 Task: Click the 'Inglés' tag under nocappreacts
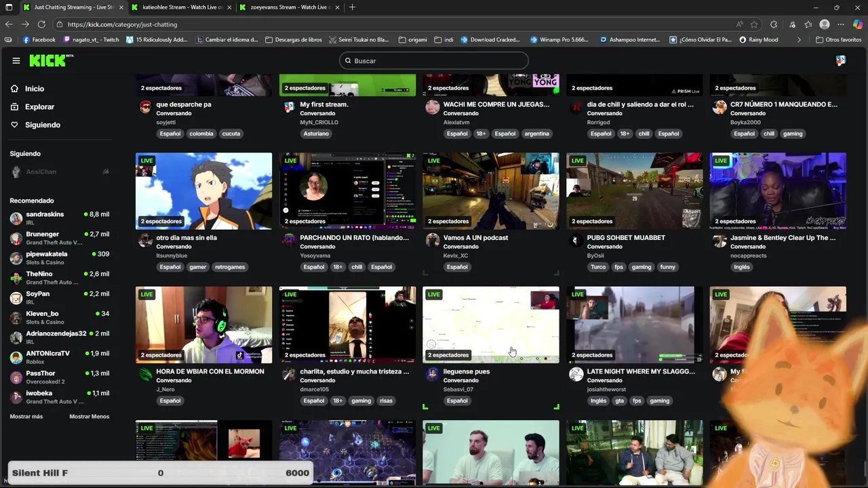point(742,267)
